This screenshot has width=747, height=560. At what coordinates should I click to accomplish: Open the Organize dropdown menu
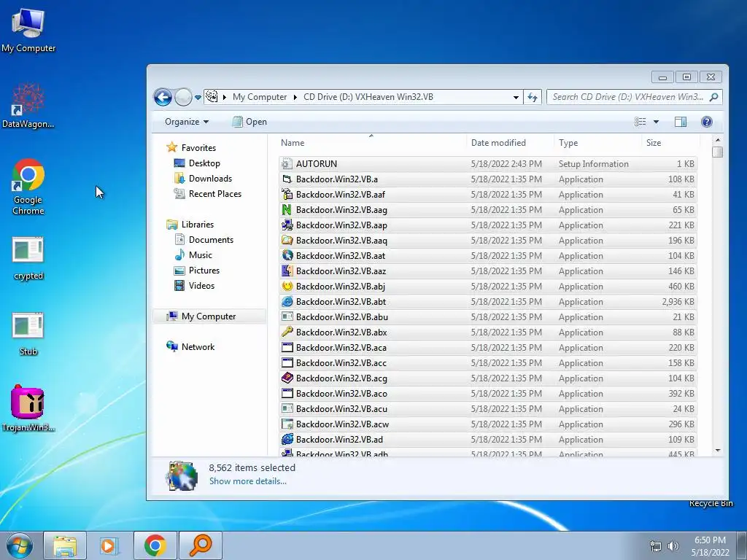point(187,122)
